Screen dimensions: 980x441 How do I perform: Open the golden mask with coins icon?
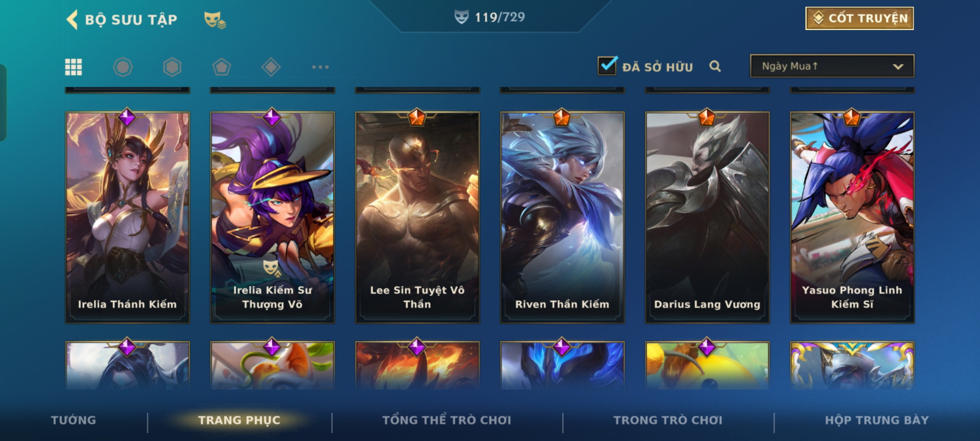pyautogui.click(x=215, y=20)
